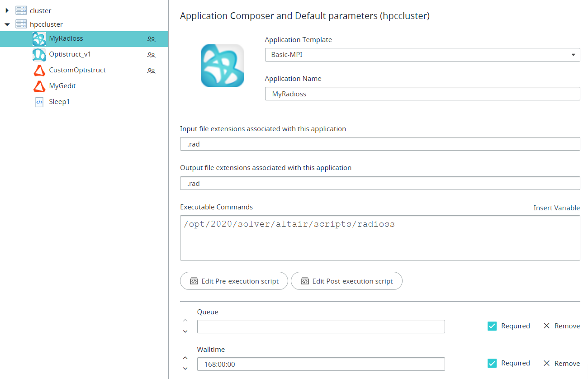The height and width of the screenshot is (379, 588).
Task: Click Edit Pre-execution script button
Action: [x=234, y=281]
